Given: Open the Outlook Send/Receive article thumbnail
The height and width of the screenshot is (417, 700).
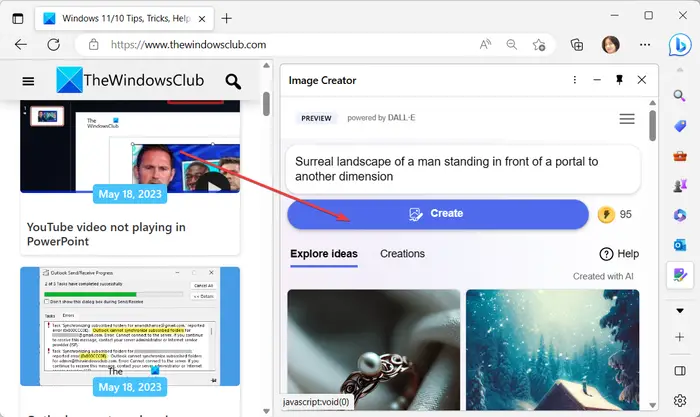Looking at the screenshot, I should click(x=130, y=326).
